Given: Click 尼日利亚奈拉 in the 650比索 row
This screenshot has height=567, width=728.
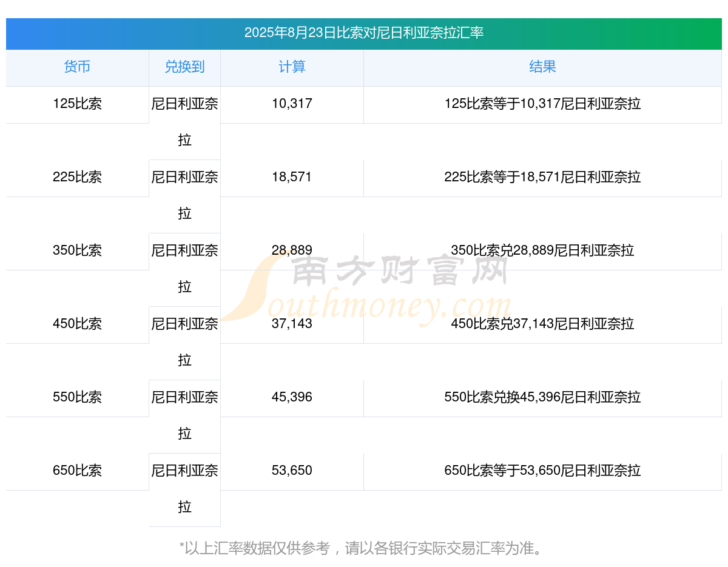Looking at the screenshot, I should click(184, 489).
